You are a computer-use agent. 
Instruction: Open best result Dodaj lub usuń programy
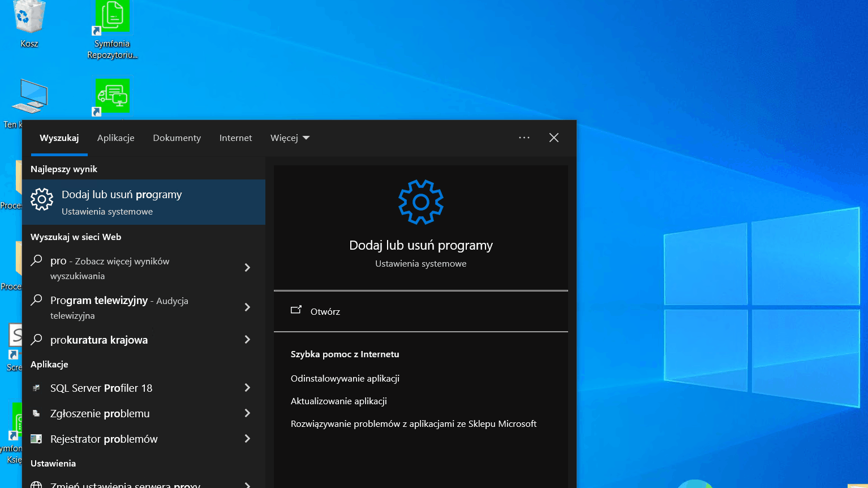point(144,202)
